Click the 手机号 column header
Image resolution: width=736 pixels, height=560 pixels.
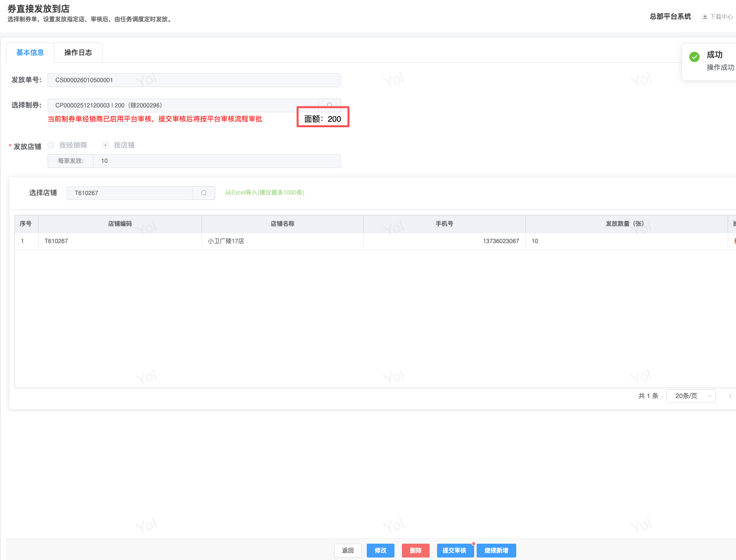click(444, 224)
